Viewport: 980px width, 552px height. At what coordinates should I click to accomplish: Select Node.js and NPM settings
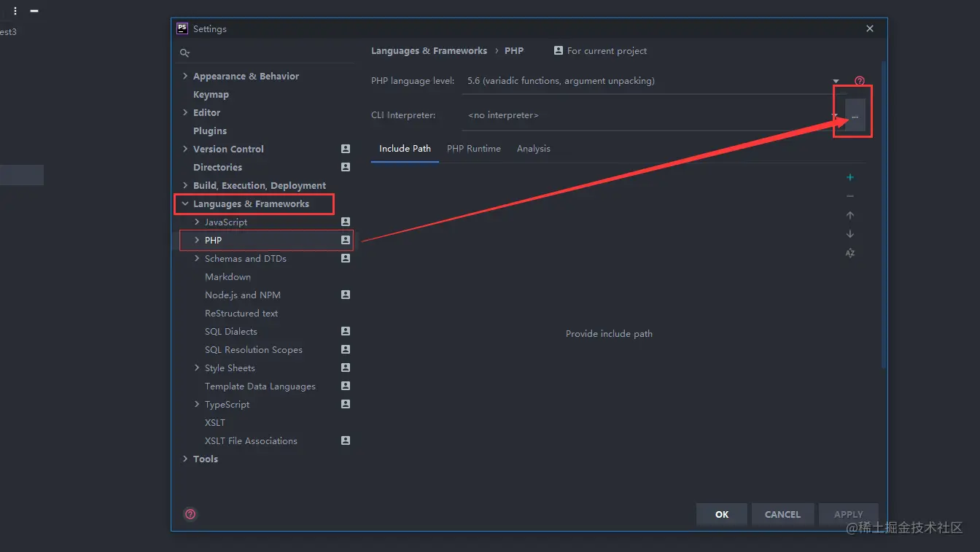click(243, 295)
